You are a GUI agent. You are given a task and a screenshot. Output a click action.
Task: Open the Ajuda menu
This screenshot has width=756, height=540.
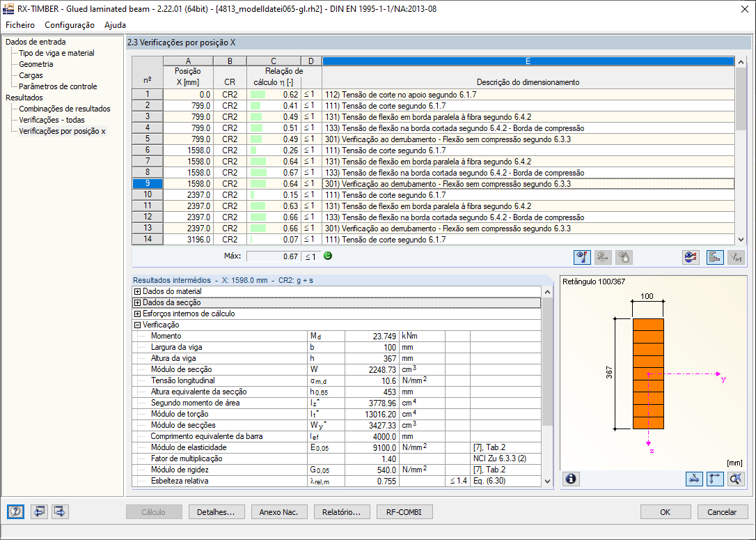115,24
